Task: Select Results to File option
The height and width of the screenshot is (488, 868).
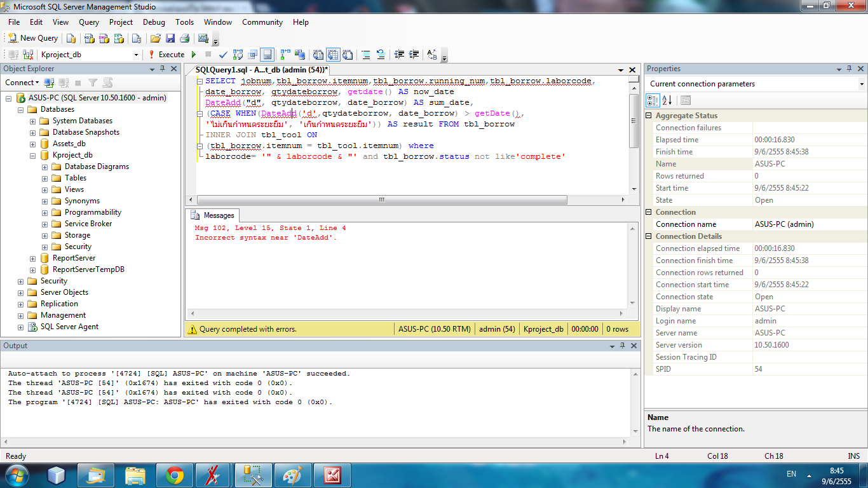Action: click(348, 55)
